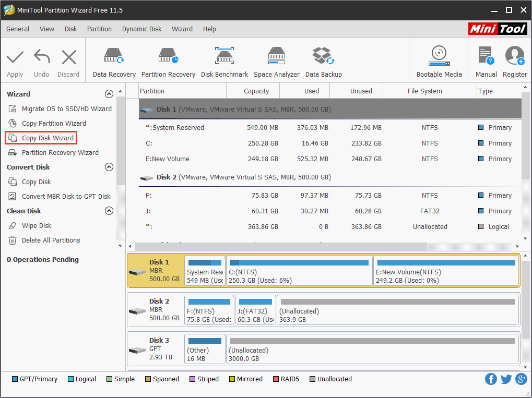Select the 363.86 GB unallocated row
Viewport: 532px width, 398px height.
(x=330, y=227)
